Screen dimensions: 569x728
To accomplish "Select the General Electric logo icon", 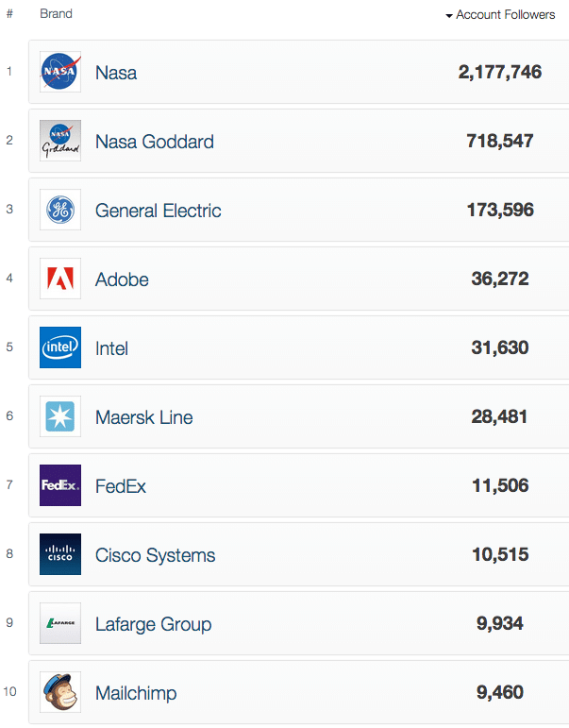I will click(x=60, y=210).
